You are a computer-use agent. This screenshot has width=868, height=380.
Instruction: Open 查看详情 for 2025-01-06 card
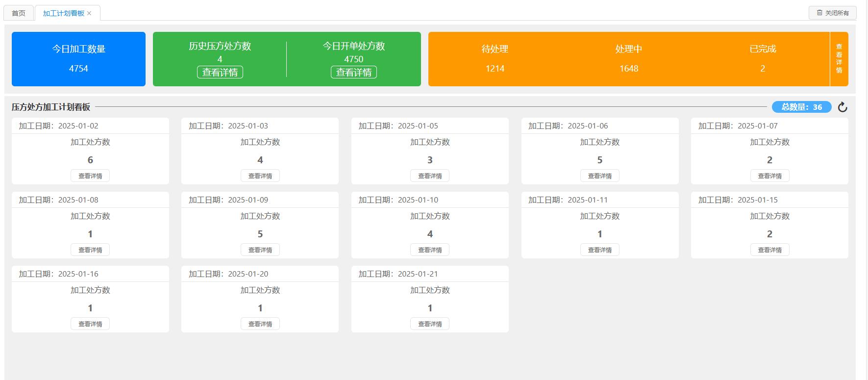coord(600,176)
